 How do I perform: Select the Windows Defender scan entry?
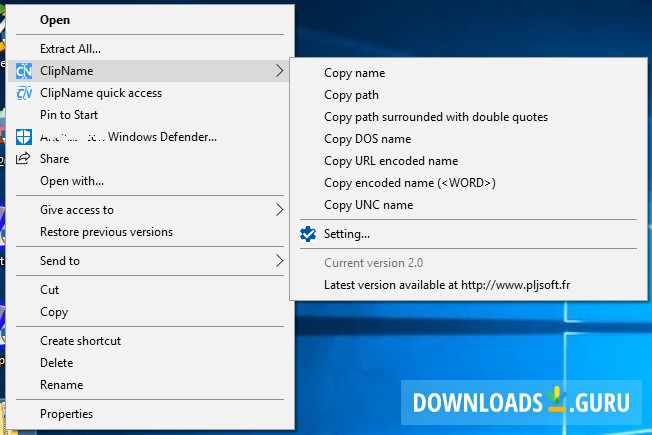150,137
